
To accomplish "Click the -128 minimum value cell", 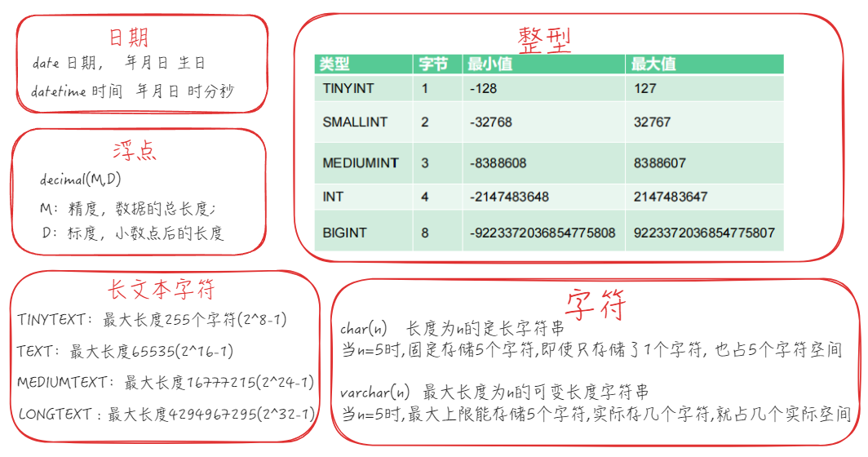I will point(543,88).
